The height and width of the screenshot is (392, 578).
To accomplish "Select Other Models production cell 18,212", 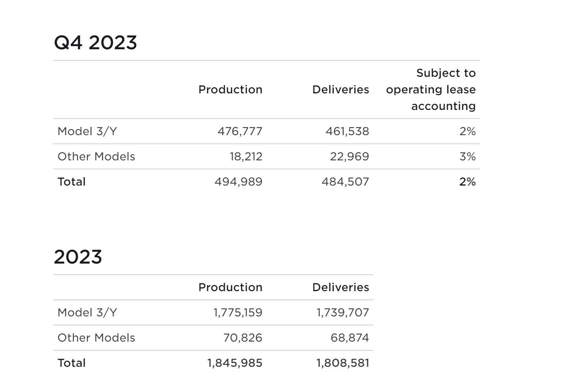I will [246, 156].
